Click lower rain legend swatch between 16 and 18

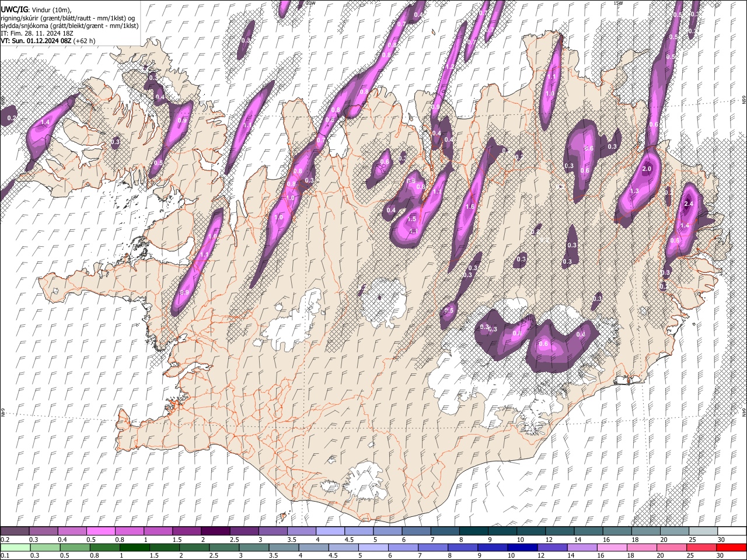click(611, 547)
